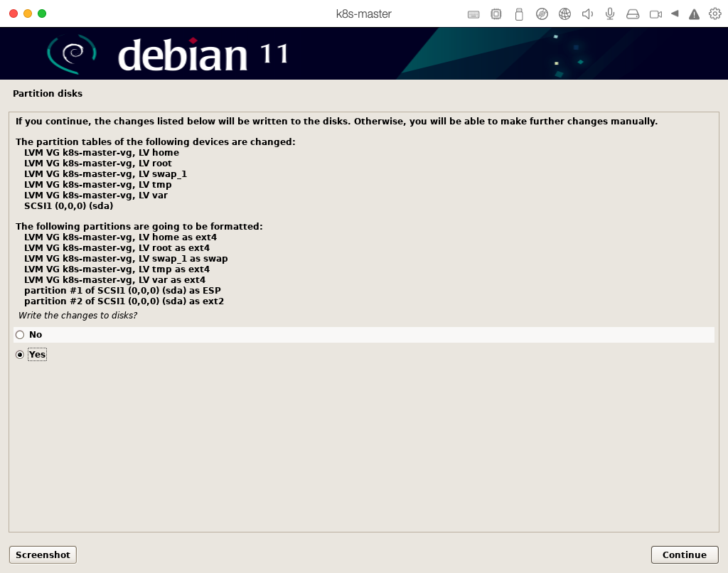Select the Yes radio button
Viewport: 728px width, 573px height.
20,355
